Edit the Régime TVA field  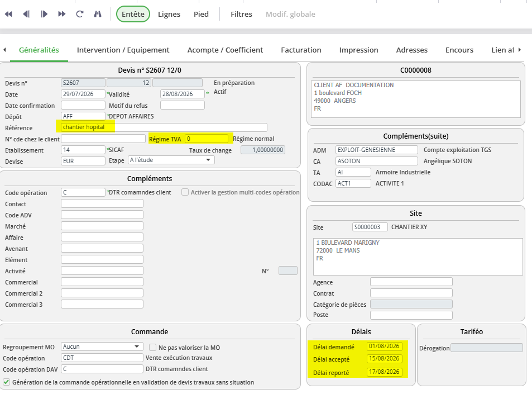[x=207, y=139]
